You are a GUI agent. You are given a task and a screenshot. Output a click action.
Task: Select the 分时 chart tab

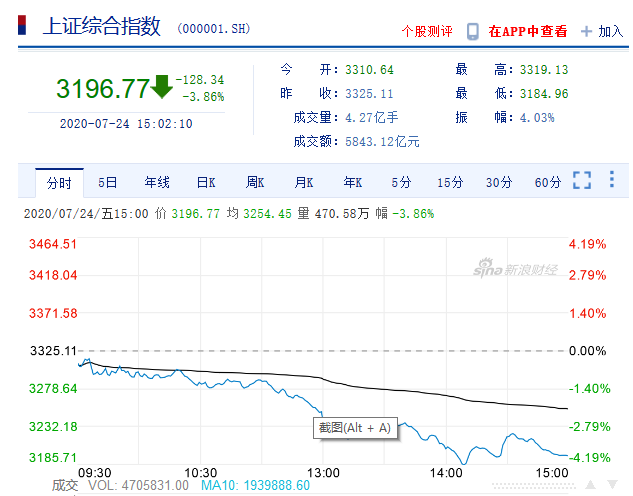click(59, 182)
